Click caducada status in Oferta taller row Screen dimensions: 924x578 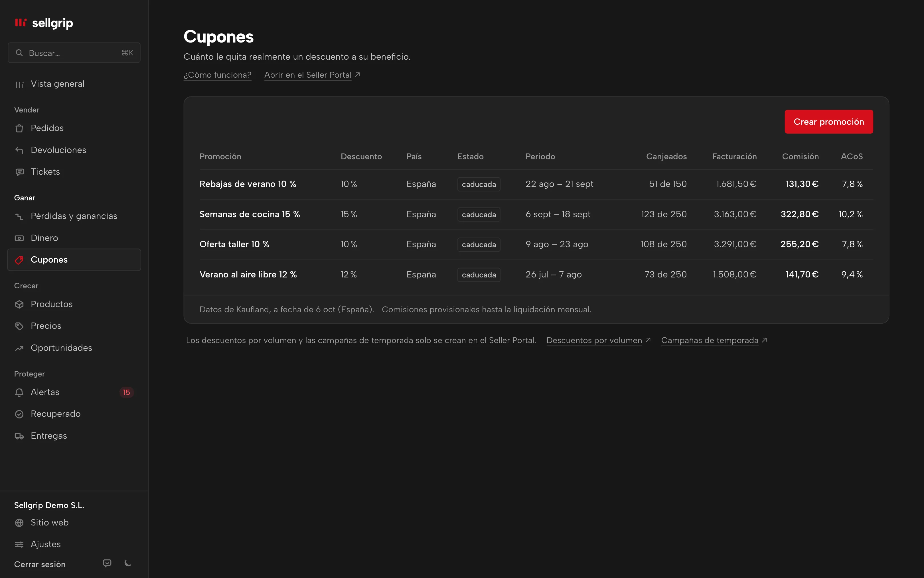point(479,245)
